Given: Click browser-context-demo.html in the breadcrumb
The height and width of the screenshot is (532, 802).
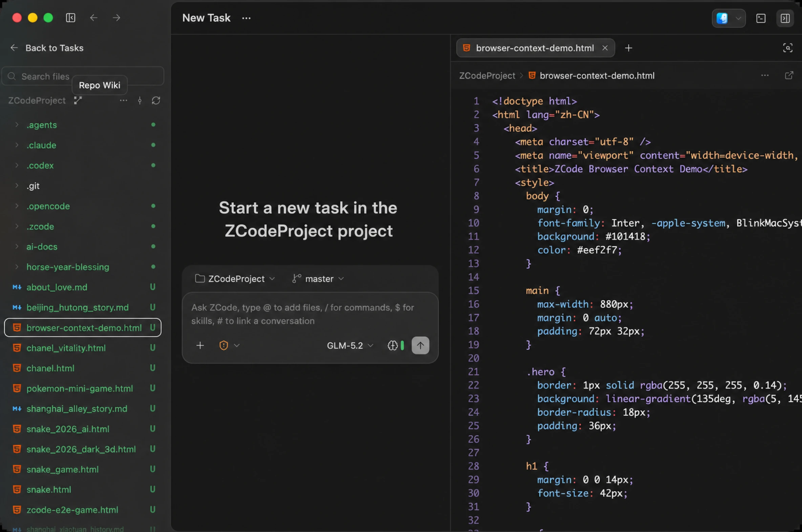Looking at the screenshot, I should 597,76.
